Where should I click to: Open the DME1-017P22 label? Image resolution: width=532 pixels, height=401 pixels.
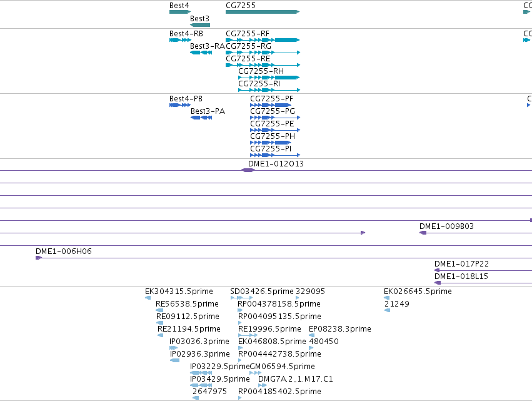(462, 264)
